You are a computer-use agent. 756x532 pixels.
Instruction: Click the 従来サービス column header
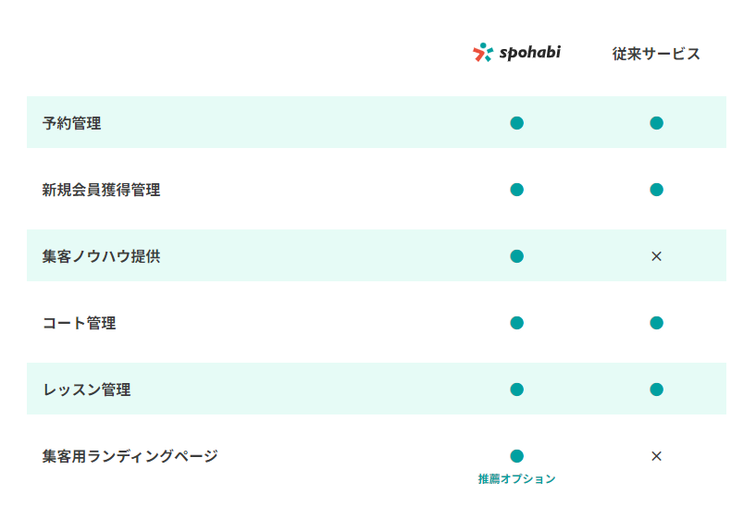click(656, 54)
